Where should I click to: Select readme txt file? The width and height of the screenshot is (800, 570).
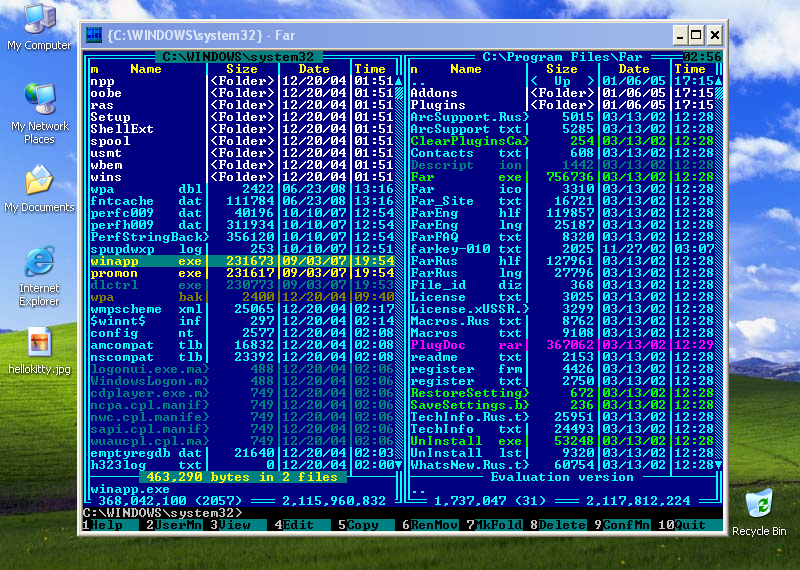click(x=562, y=357)
